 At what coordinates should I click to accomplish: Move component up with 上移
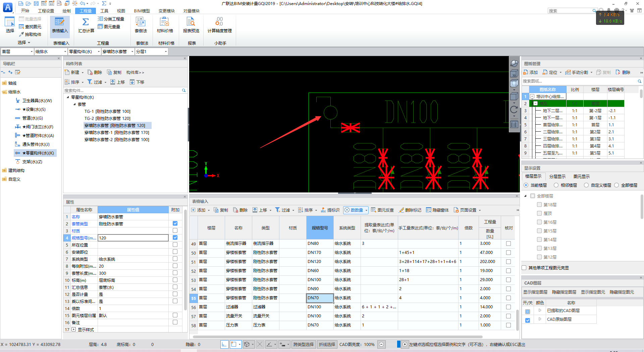(x=118, y=82)
